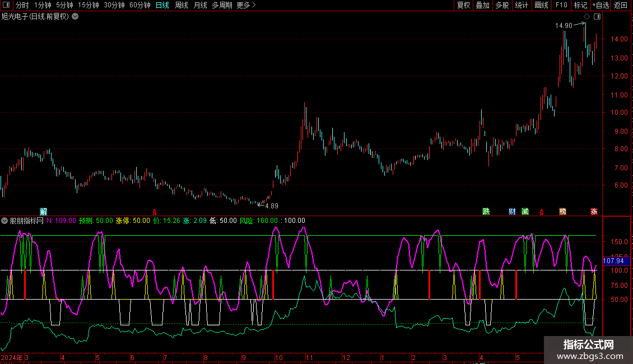Click the 风险: 160.00 indicator value

click(x=259, y=221)
